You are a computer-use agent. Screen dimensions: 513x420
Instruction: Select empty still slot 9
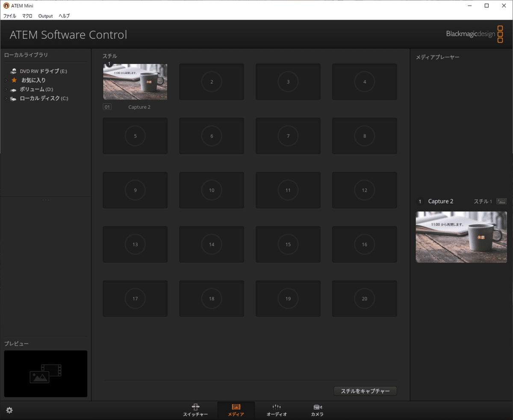(x=135, y=190)
